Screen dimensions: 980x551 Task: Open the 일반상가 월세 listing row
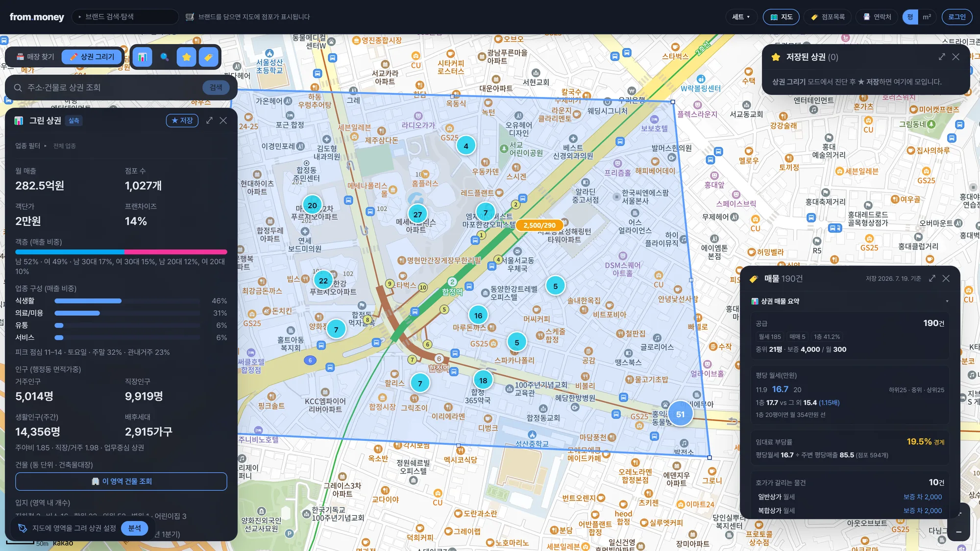click(x=850, y=497)
